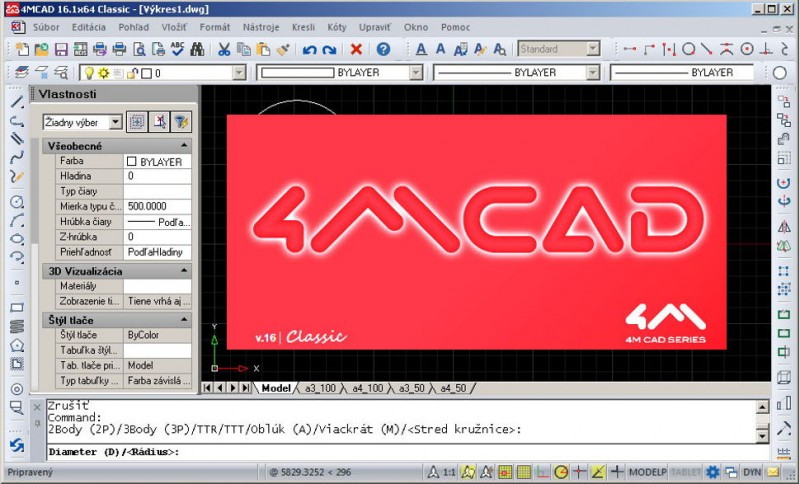Viewport: 800px width, 484px height.
Task: Open Print Preview with the magnifier page icon
Action: (x=139, y=49)
